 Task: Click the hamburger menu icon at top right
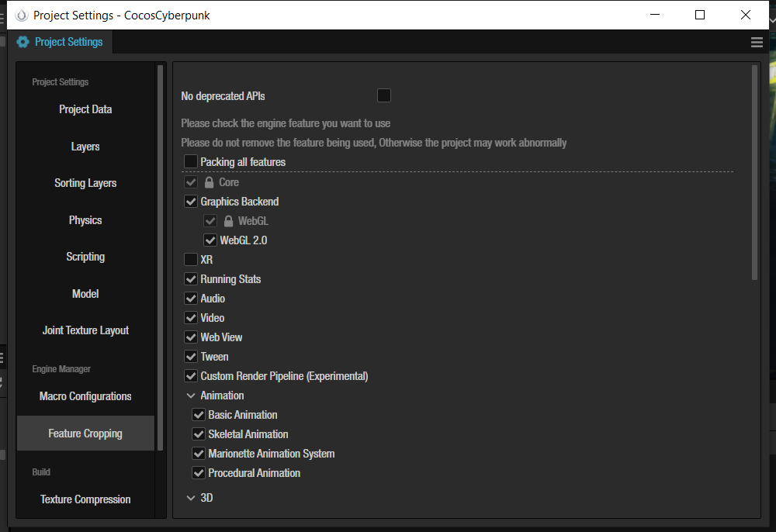coord(757,43)
